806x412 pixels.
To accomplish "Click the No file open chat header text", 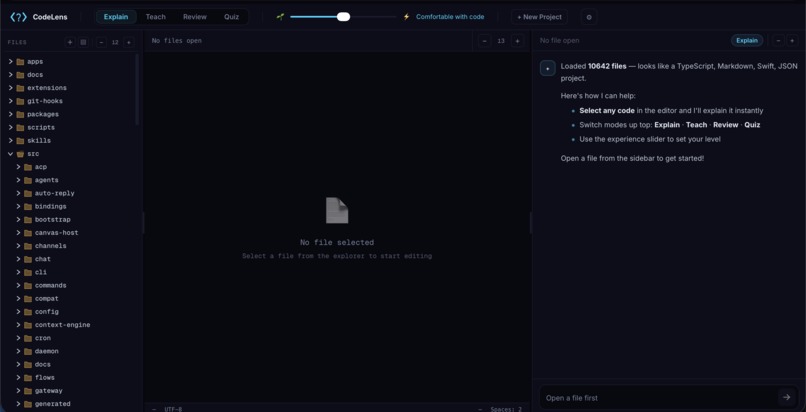I will click(560, 41).
